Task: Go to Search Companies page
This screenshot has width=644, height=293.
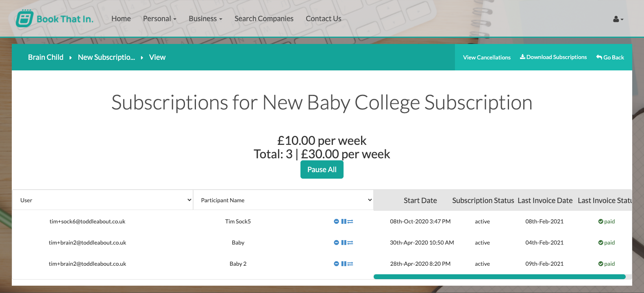Action: pyautogui.click(x=264, y=19)
